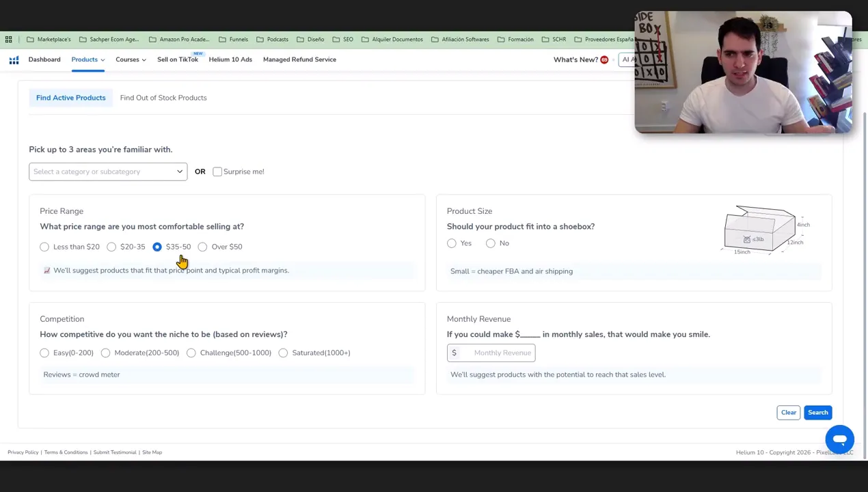Open the browser apps grid icon
Viewport: 868px width, 492px height.
[x=8, y=40]
